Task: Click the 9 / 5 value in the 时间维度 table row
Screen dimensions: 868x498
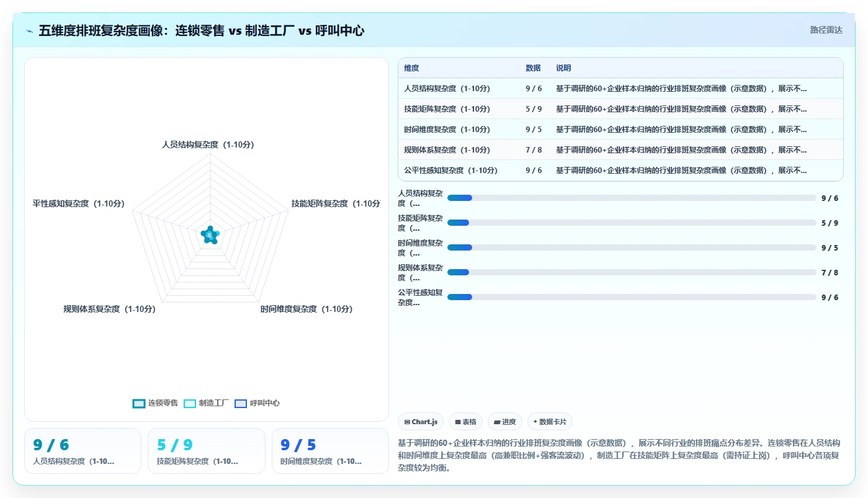Action: coord(534,130)
